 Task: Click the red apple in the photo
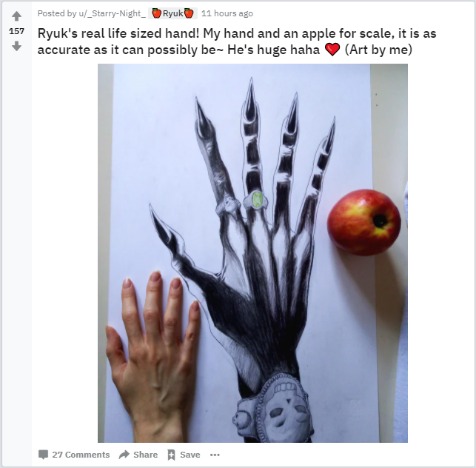(363, 222)
